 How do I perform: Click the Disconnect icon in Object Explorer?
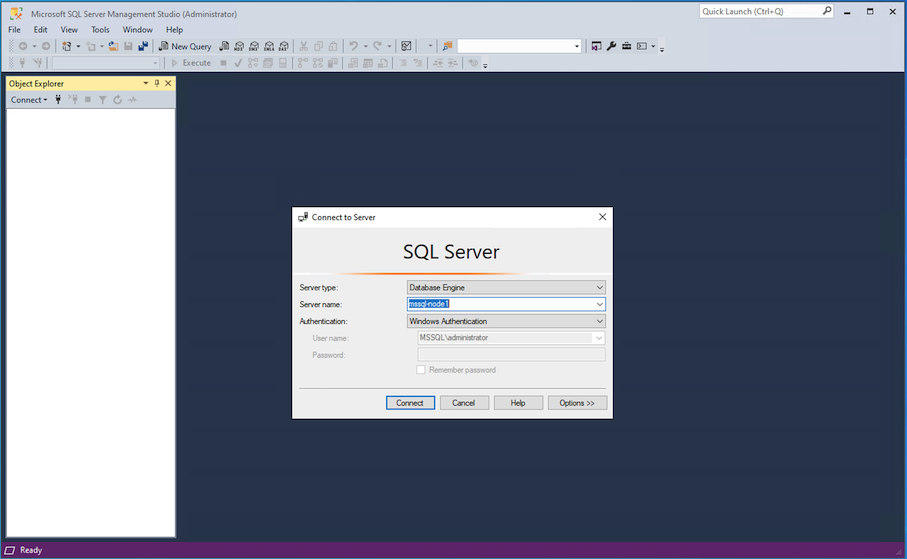[x=73, y=100]
